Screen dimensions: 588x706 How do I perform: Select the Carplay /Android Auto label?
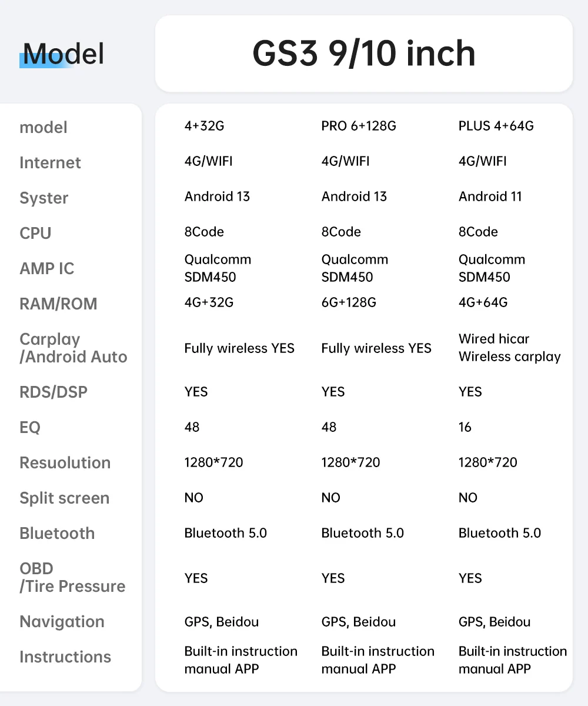pos(73,348)
